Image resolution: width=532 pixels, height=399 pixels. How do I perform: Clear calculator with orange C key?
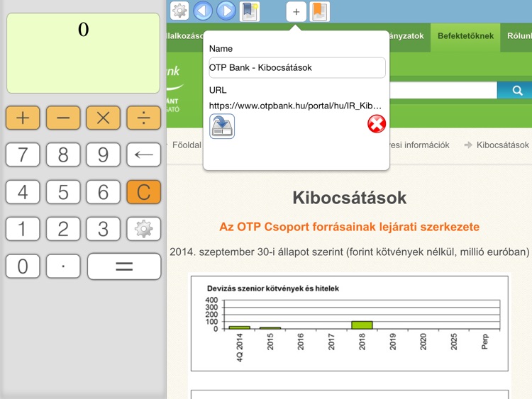143,192
